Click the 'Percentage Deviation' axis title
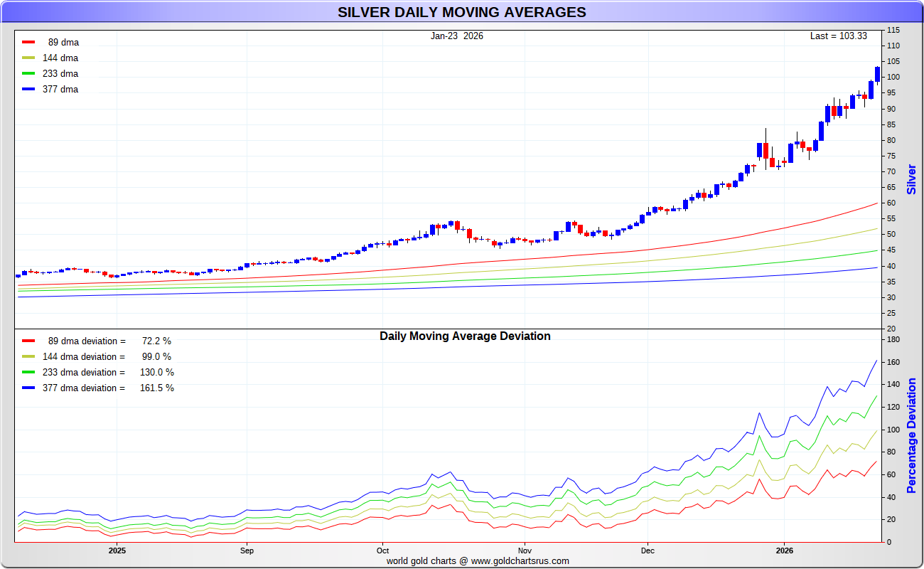924x569 pixels. click(912, 435)
